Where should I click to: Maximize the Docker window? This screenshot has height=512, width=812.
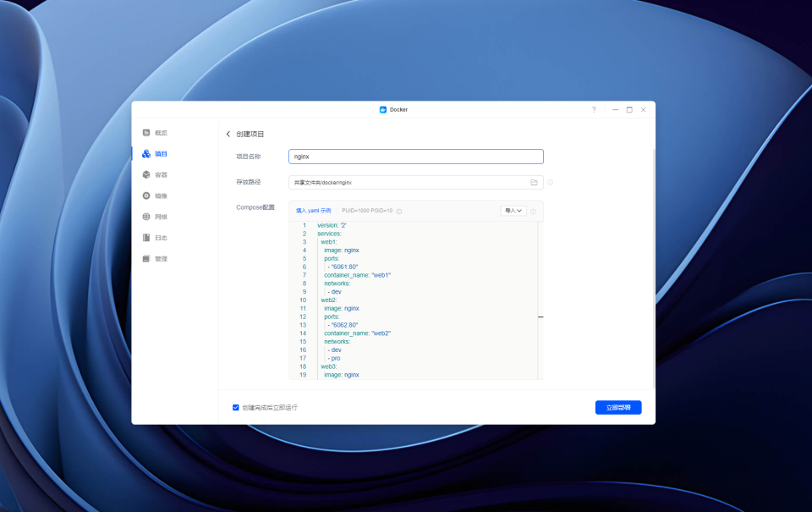pos(629,110)
